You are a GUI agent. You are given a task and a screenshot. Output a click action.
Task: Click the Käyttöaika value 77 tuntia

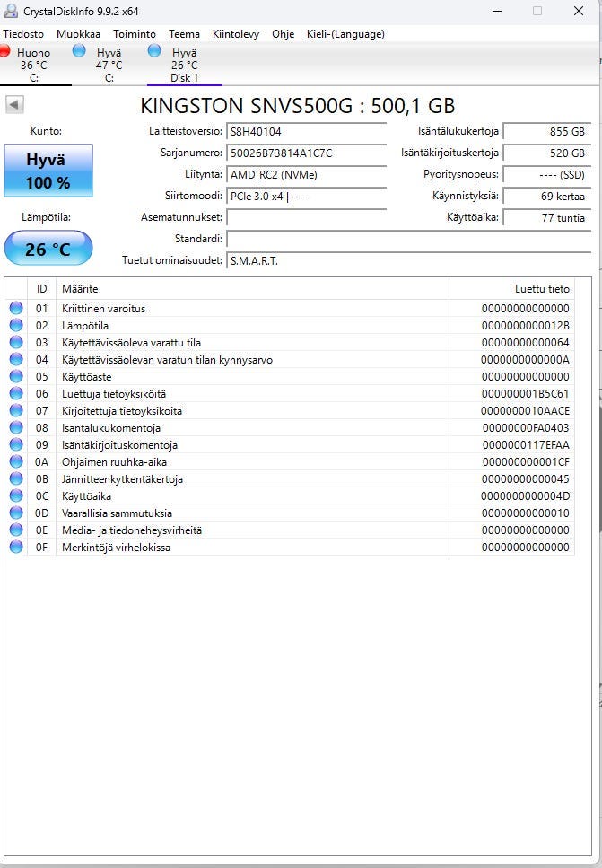point(546,217)
